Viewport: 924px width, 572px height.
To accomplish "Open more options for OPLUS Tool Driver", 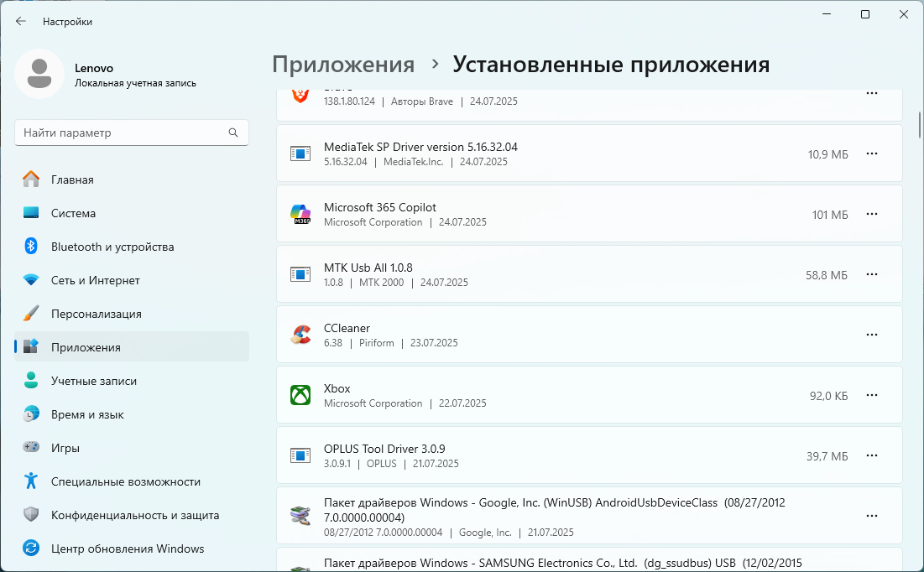I will pos(872,455).
